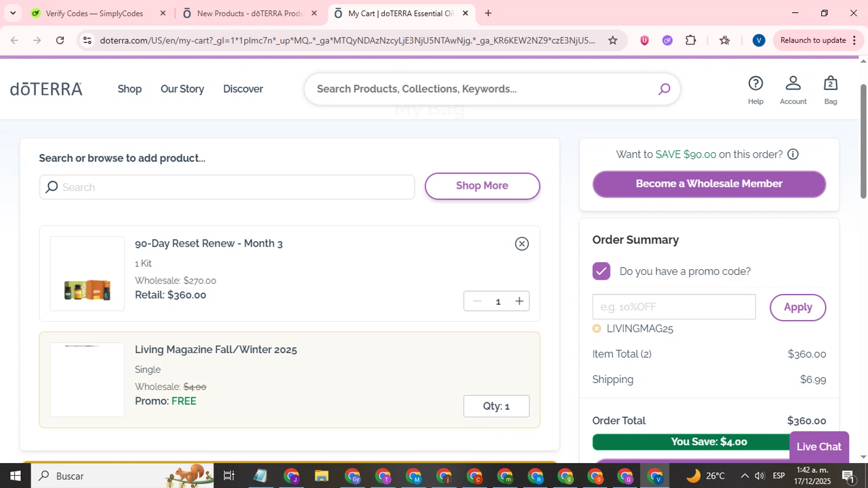
Task: Click the Shop More button
Action: coord(482,186)
